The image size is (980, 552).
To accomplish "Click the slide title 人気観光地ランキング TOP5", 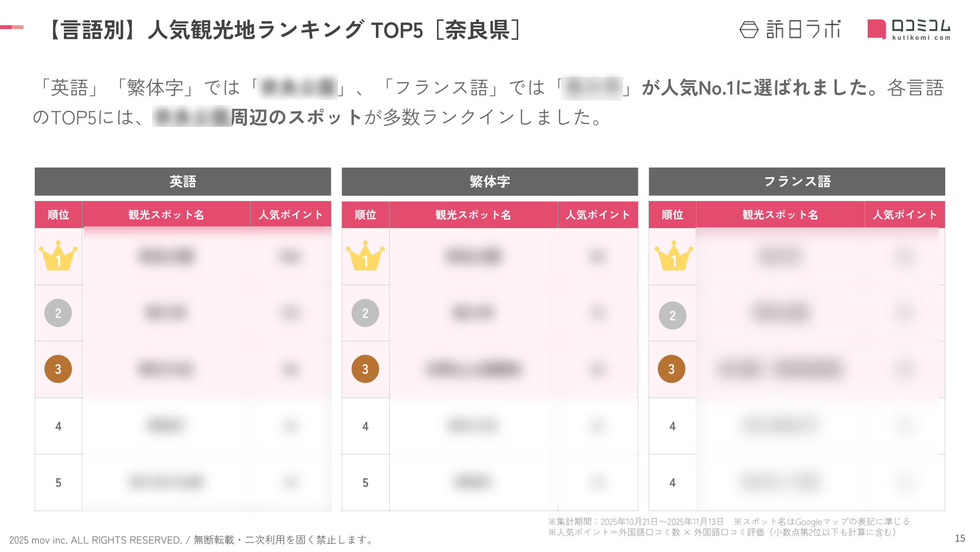I will coord(284,30).
